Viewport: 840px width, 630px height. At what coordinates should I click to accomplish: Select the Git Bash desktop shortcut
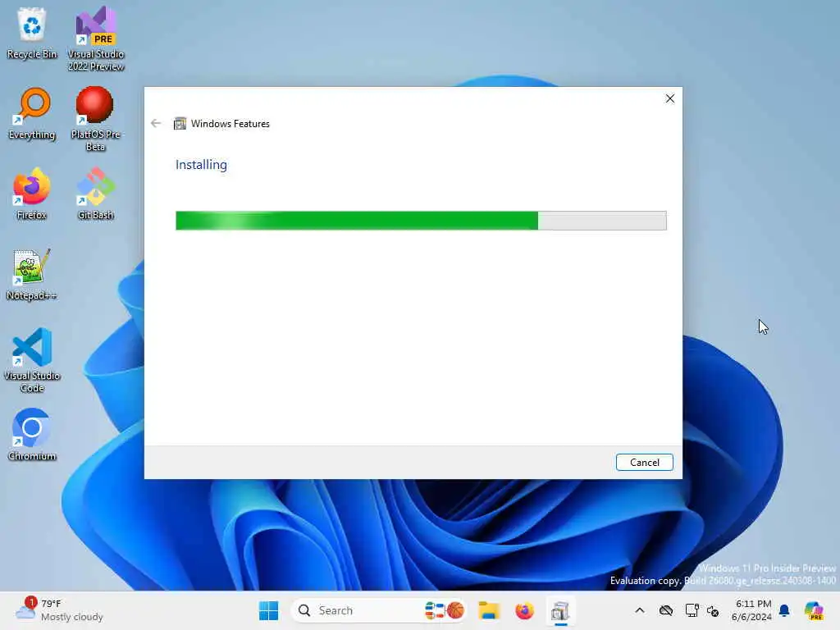(95, 194)
